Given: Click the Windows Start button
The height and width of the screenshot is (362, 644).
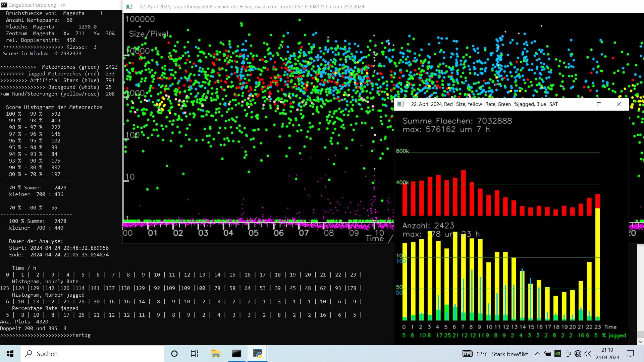Looking at the screenshot, I should pos(10,354).
